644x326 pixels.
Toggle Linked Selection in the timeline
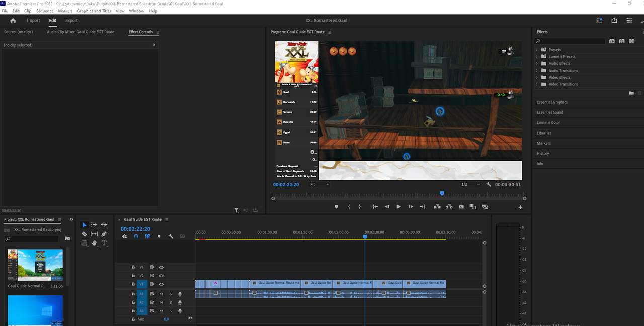147,236
